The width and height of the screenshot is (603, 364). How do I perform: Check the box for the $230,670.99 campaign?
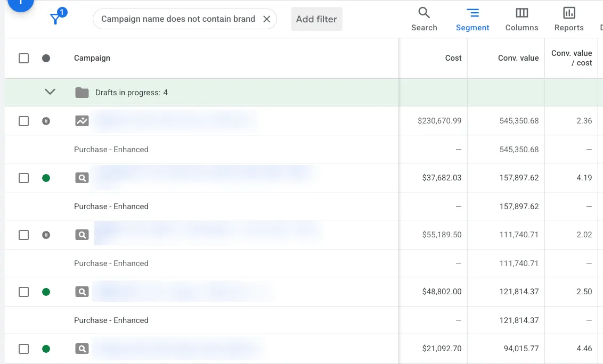(24, 121)
